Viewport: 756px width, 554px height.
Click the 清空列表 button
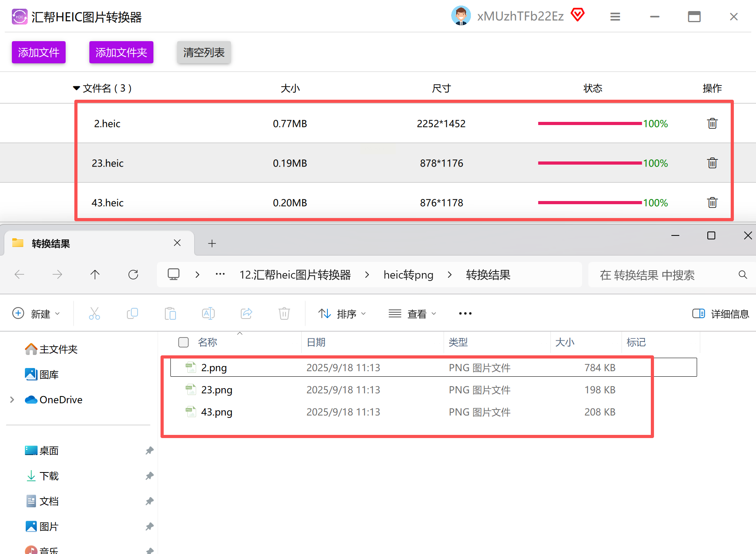pyautogui.click(x=204, y=52)
